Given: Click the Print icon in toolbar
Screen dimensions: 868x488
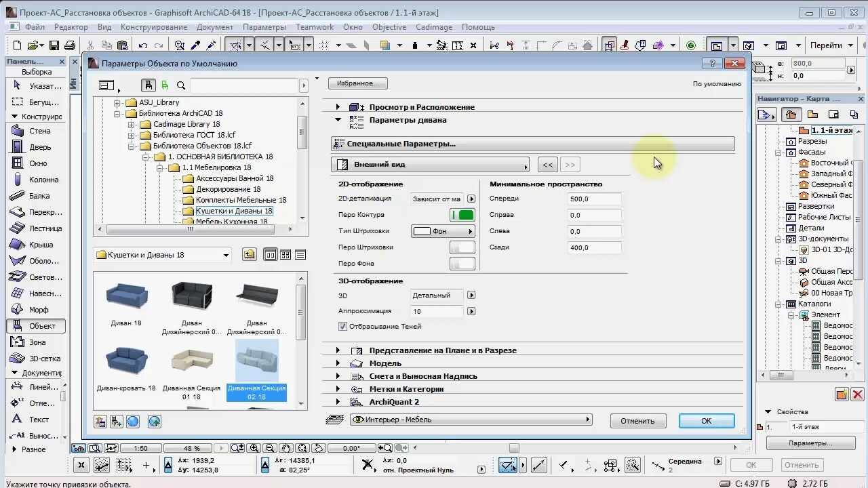Looking at the screenshot, I should 69,45.
